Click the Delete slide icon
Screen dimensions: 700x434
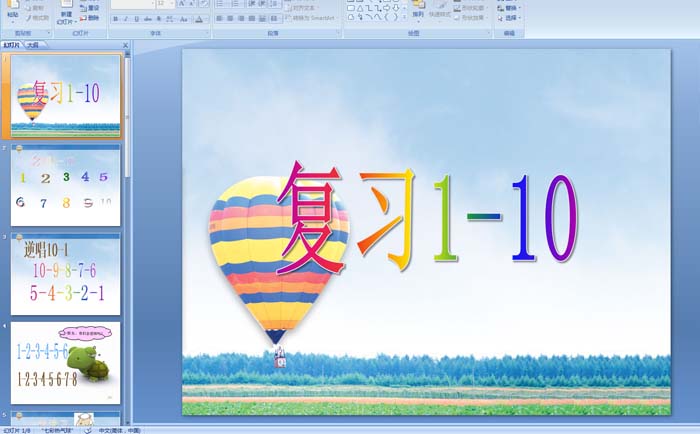click(89, 18)
